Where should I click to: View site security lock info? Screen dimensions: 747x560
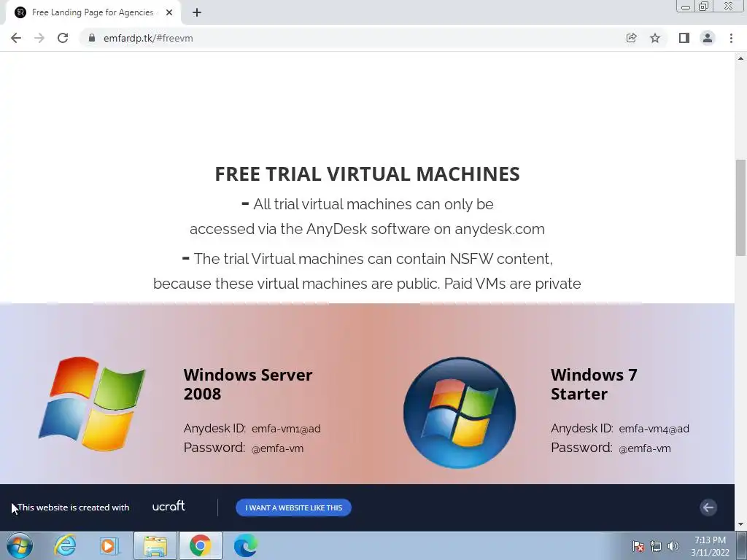tap(92, 38)
